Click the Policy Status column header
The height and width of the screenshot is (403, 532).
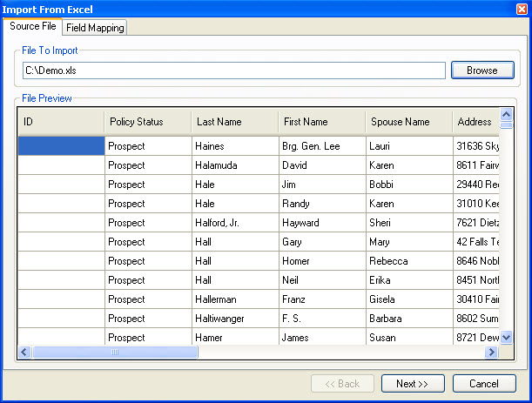tap(148, 122)
